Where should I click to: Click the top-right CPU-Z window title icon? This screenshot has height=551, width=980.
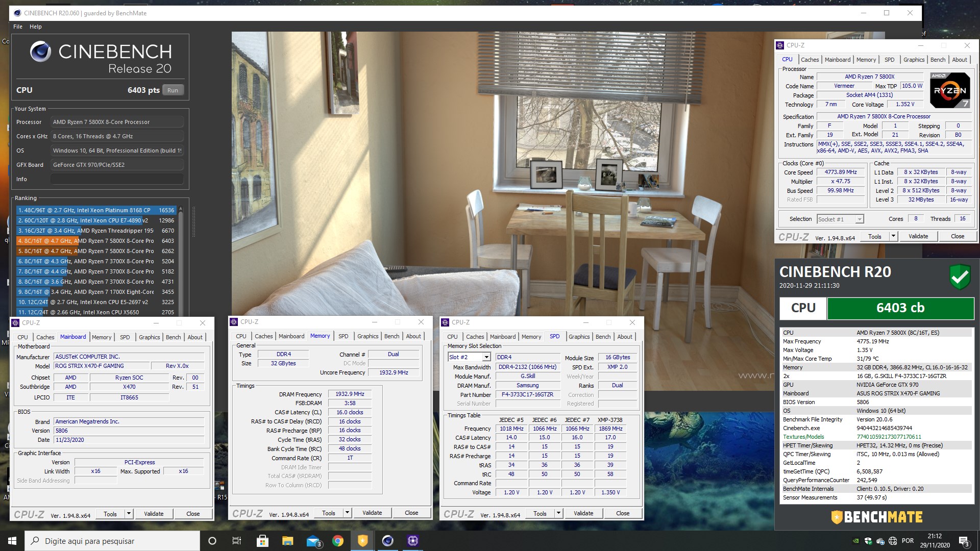click(x=780, y=45)
